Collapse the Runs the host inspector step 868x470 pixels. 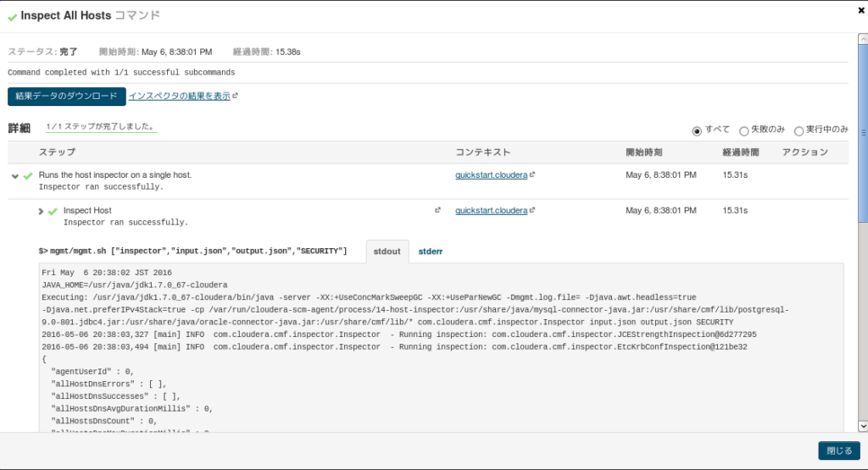tap(15, 176)
